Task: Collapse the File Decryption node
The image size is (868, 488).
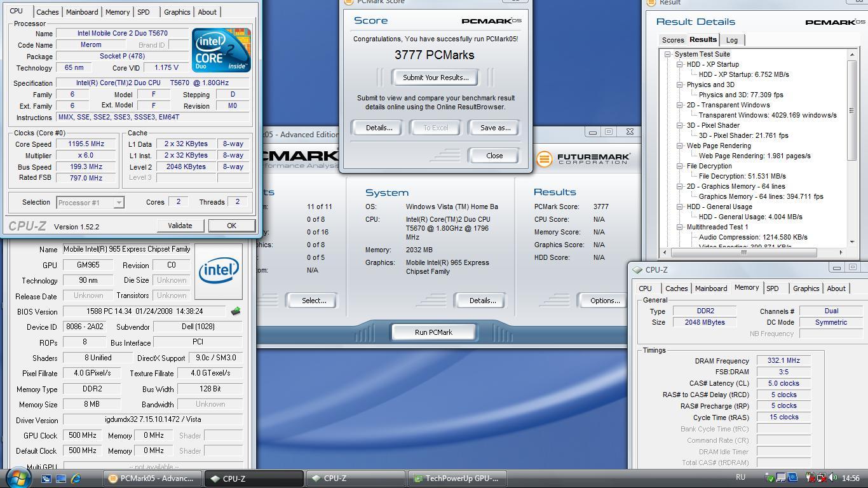Action: click(x=680, y=166)
